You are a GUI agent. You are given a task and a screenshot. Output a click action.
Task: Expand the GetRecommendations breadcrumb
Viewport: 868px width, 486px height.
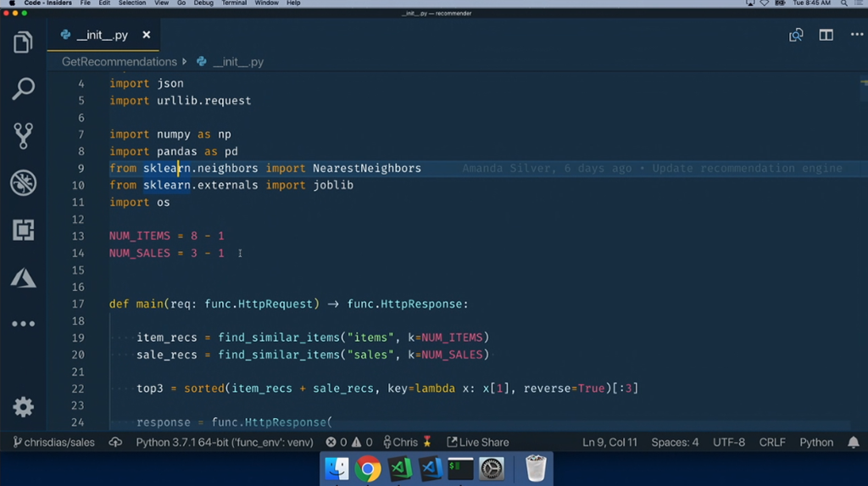click(x=119, y=62)
